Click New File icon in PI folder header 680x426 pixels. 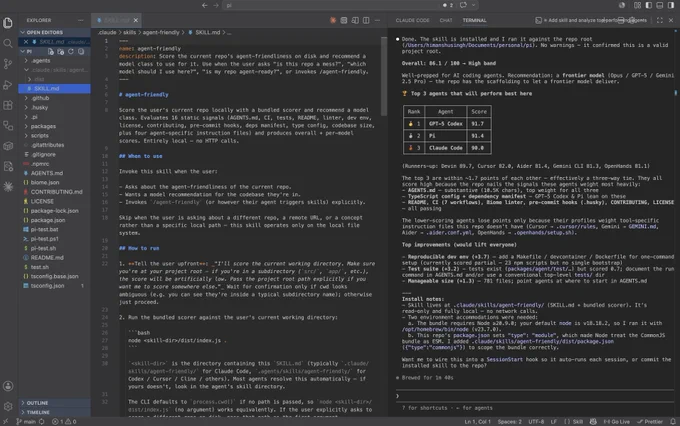point(51,52)
